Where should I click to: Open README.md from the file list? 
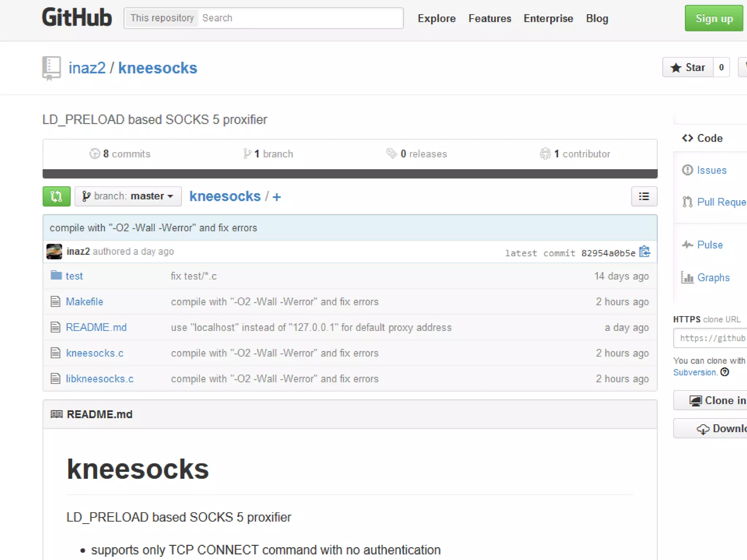coord(96,327)
